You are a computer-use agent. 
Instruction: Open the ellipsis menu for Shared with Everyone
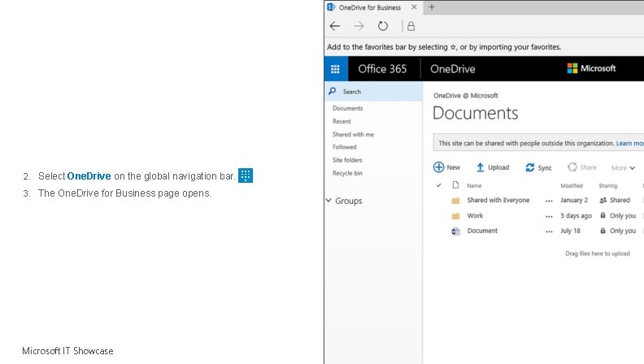tap(549, 201)
